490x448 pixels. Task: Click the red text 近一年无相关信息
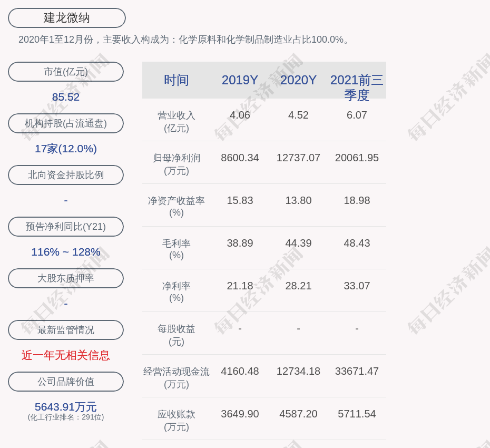66,355
